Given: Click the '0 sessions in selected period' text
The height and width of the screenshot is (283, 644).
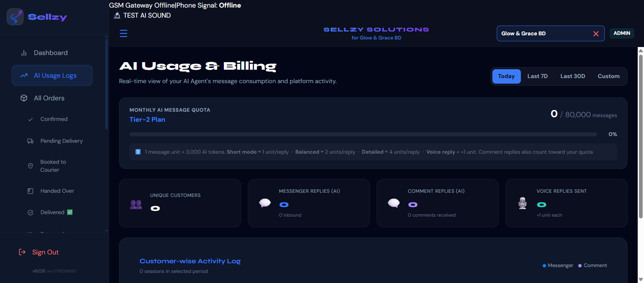Looking at the screenshot, I should 174,271.
